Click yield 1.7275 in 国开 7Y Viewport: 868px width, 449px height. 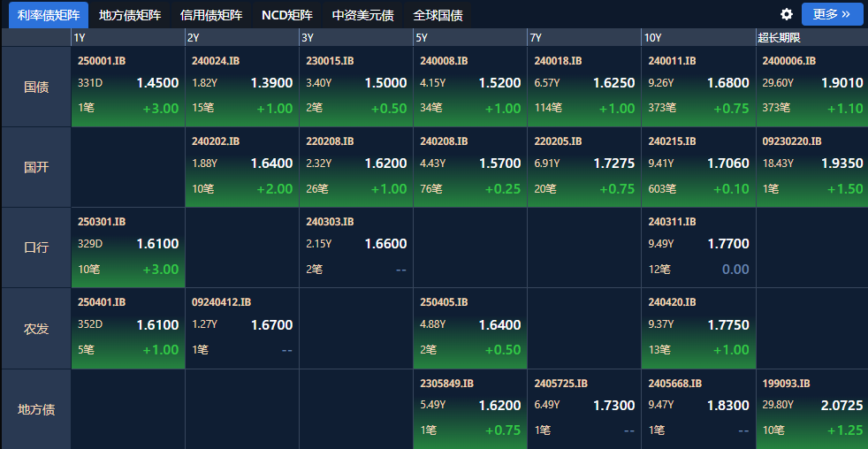pos(614,164)
